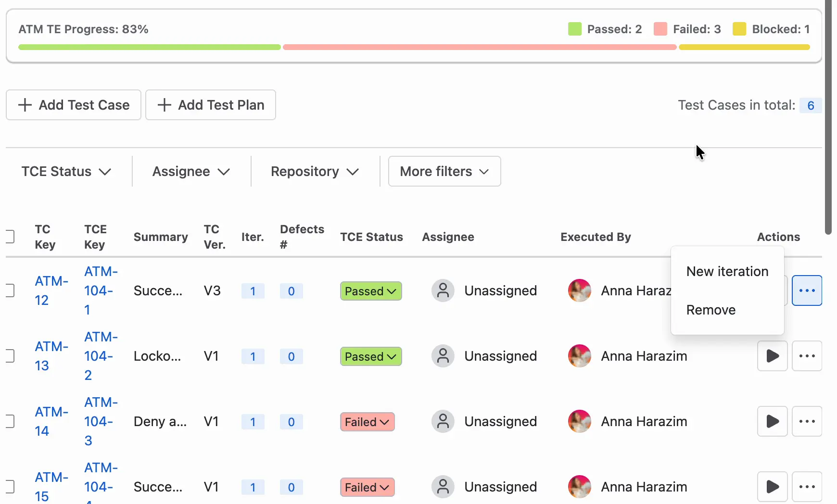Click the yellow Blocked progress bar segment
The image size is (837, 504).
pyautogui.click(x=744, y=47)
